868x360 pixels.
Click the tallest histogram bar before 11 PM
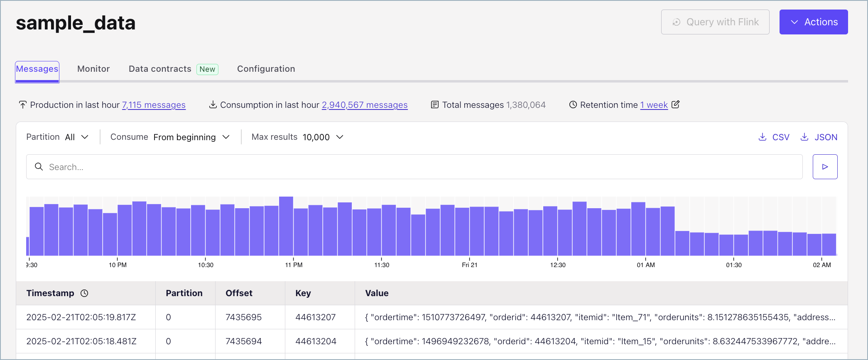pyautogui.click(x=286, y=226)
